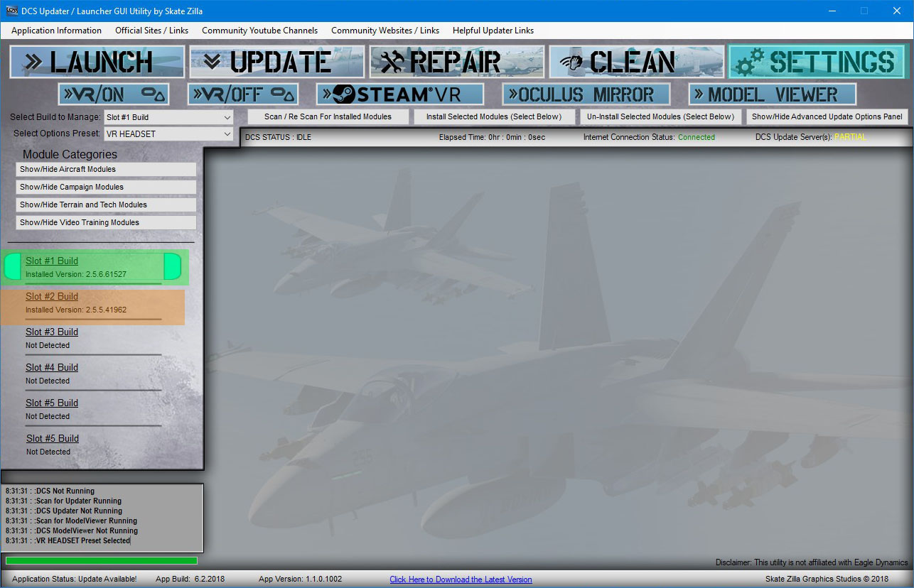Screen dimensions: 914x588
Task: Open Select Build to Manage dropdown
Action: (x=168, y=117)
